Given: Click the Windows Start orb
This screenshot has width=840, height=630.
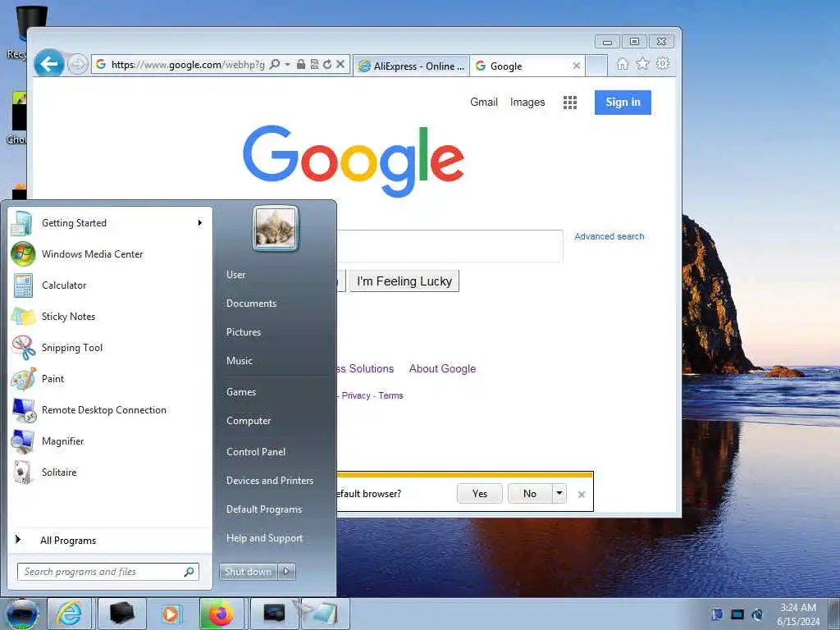Looking at the screenshot, I should pyautogui.click(x=22, y=614).
